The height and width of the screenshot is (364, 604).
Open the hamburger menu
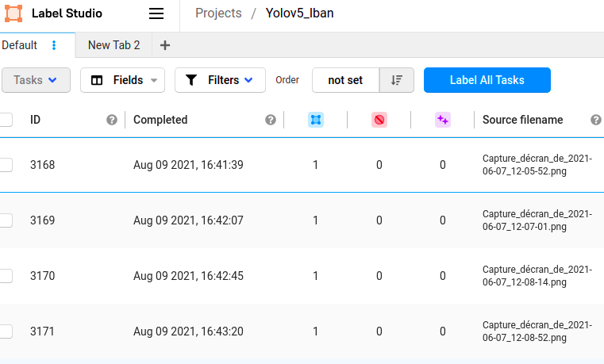156,13
